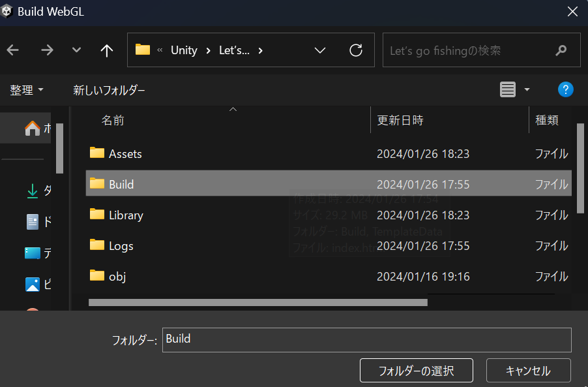
Task: Click the folder icon in the address bar
Action: (143, 50)
